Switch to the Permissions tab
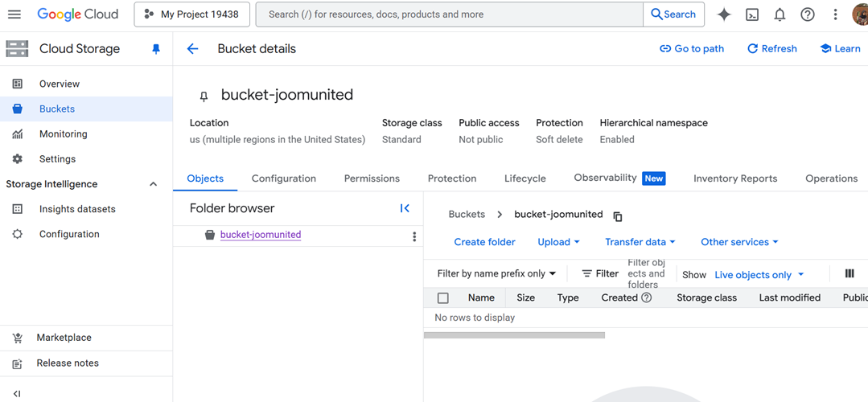The height and width of the screenshot is (402, 868). tap(372, 178)
